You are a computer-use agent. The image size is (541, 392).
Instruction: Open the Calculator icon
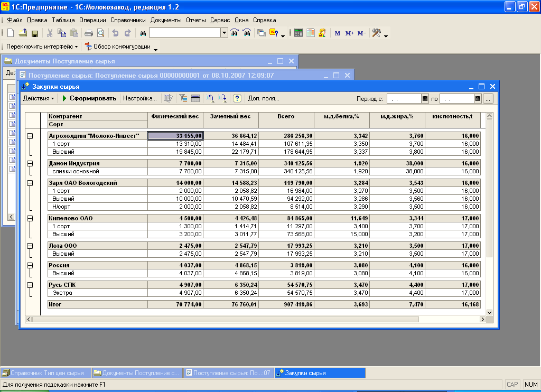pos(299,33)
